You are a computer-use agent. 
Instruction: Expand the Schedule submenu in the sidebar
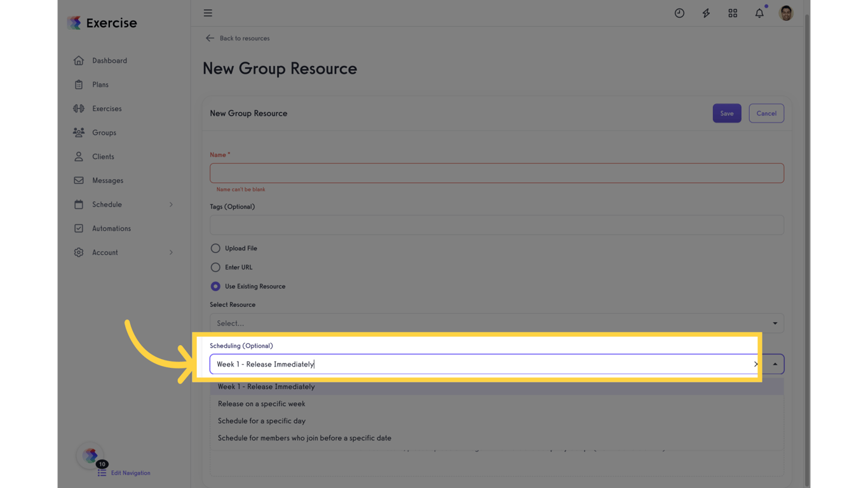coord(171,205)
